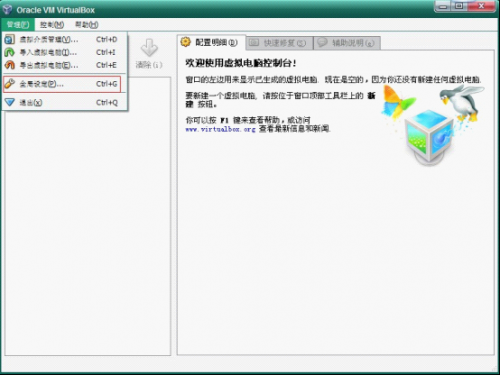Click the camera icon on snapshots tab
Screen dimensions: 500x375
[254, 42]
